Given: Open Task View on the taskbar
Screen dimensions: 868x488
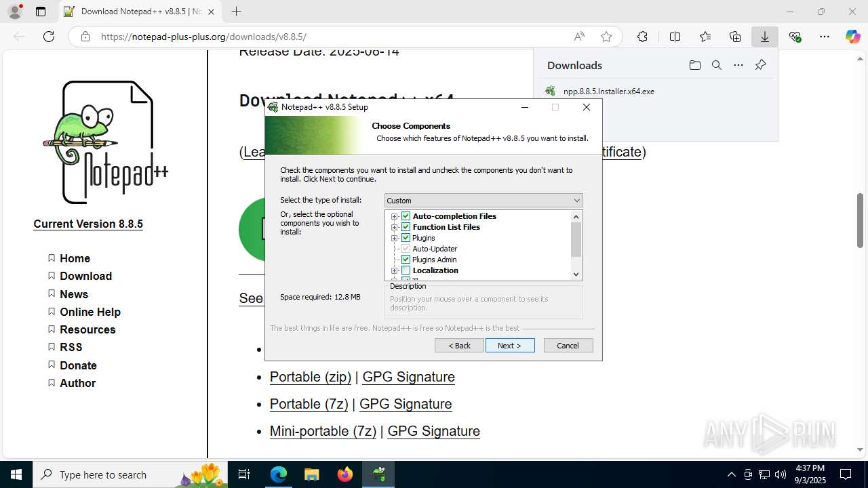Looking at the screenshot, I should pyautogui.click(x=245, y=474).
